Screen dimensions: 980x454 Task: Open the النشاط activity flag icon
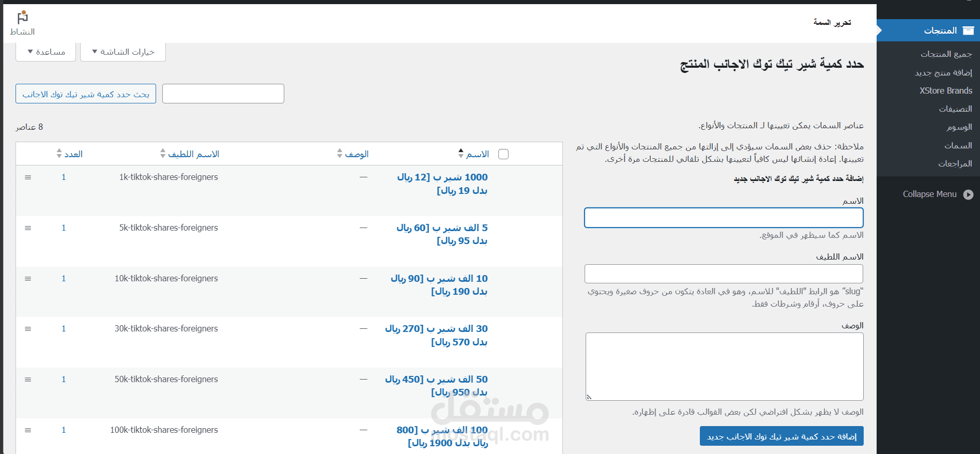tap(22, 18)
